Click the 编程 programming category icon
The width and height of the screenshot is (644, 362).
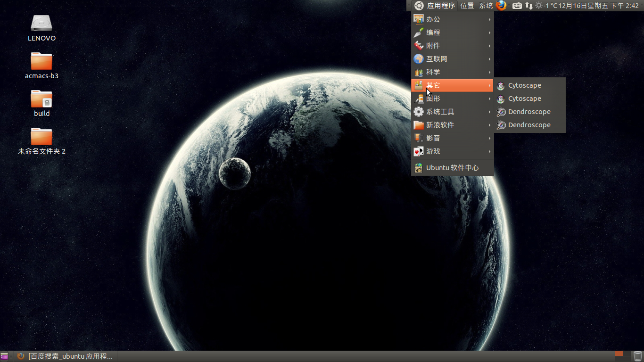pos(419,33)
